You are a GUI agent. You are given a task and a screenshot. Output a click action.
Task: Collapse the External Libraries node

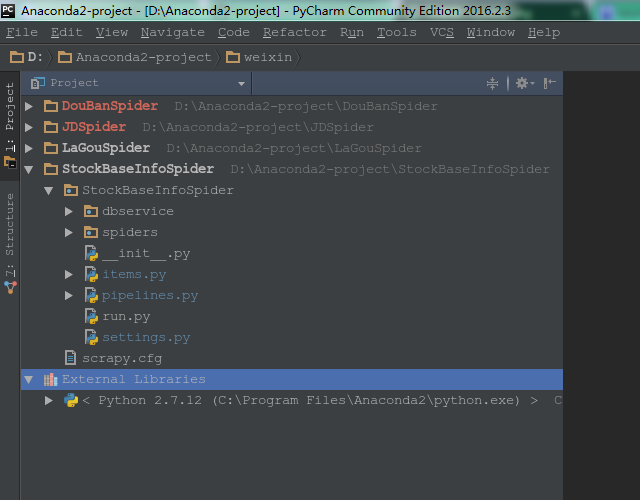point(29,380)
